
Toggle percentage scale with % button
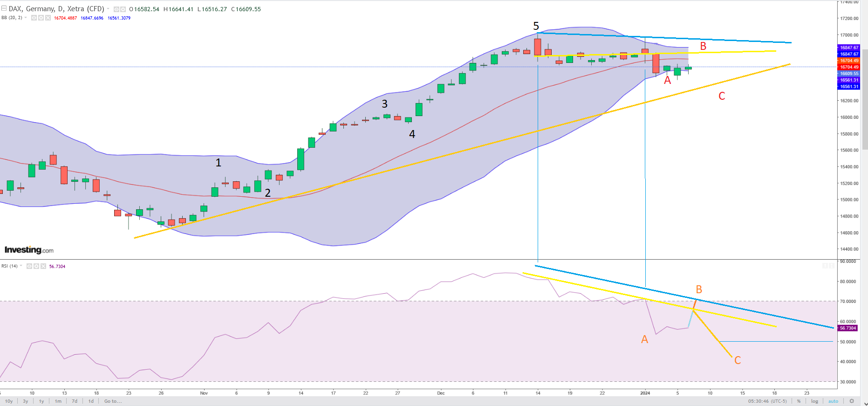coord(799,401)
